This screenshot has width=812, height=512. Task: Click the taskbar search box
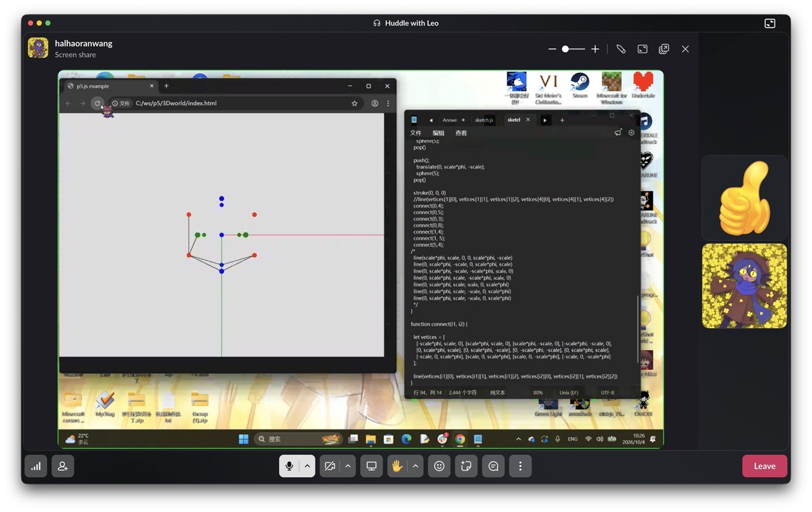point(298,439)
